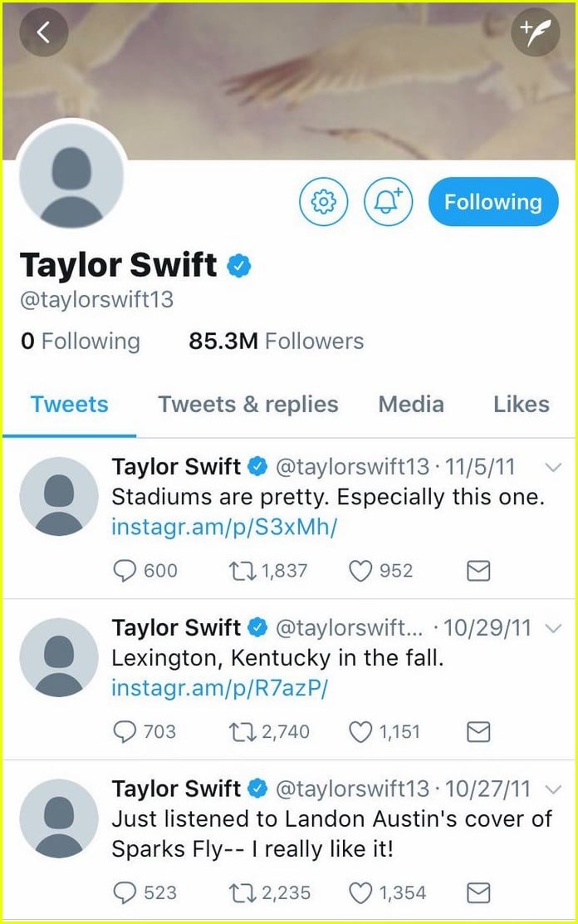
Task: Open the Lexington tweet options chevron
Action: tap(554, 628)
